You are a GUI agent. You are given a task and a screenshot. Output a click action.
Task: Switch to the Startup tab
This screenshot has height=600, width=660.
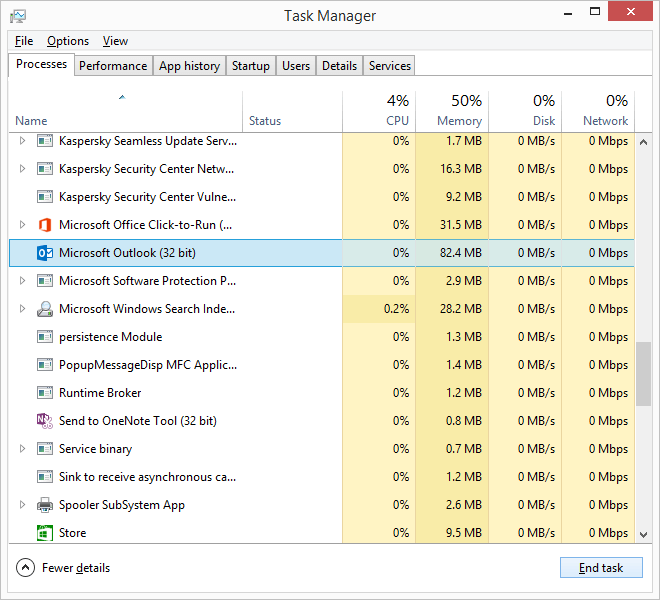click(x=250, y=66)
